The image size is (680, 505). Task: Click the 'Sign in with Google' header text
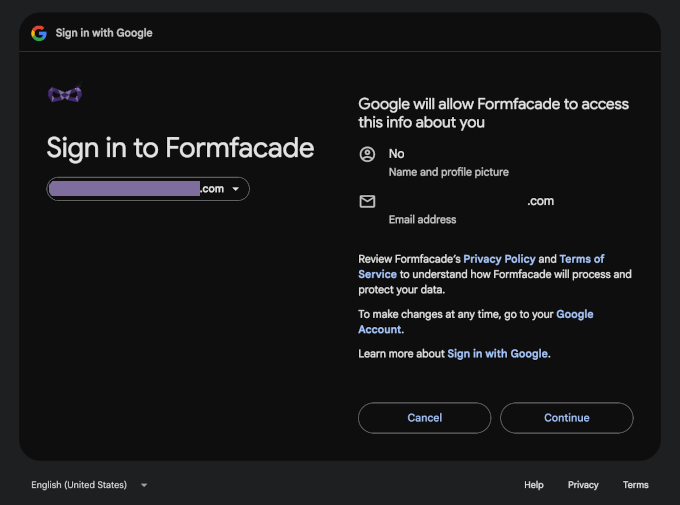104,33
